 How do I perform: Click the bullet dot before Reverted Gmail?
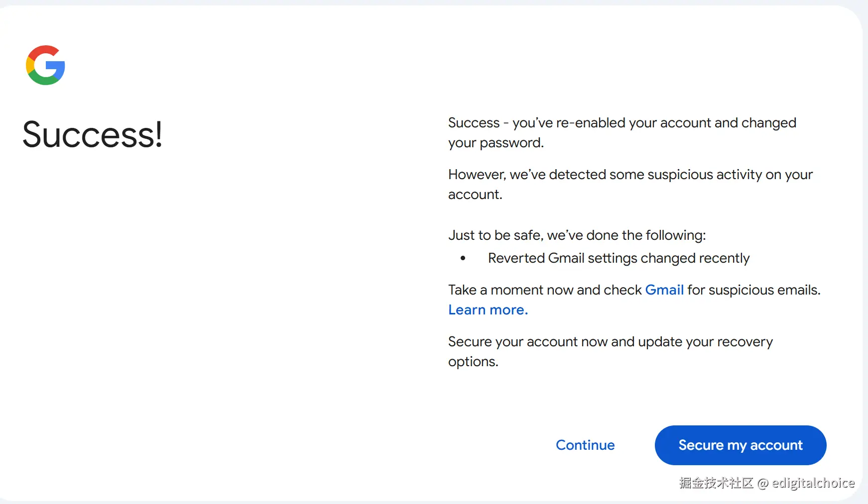click(463, 258)
